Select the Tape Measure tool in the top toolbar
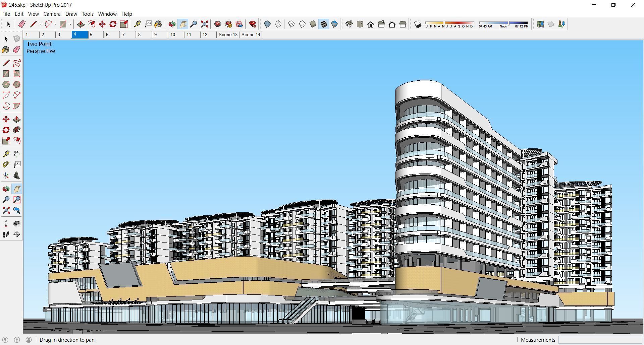644x345 pixels. tap(137, 24)
